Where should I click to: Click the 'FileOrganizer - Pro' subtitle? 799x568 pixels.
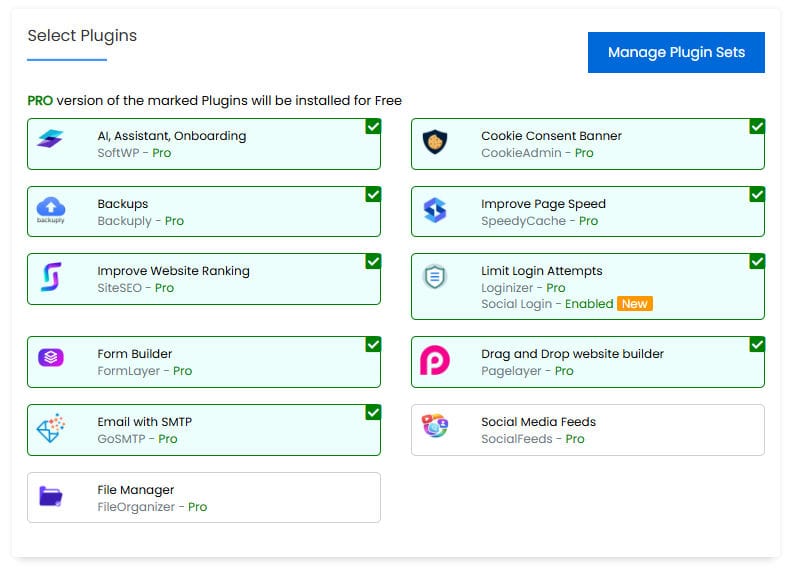click(152, 507)
